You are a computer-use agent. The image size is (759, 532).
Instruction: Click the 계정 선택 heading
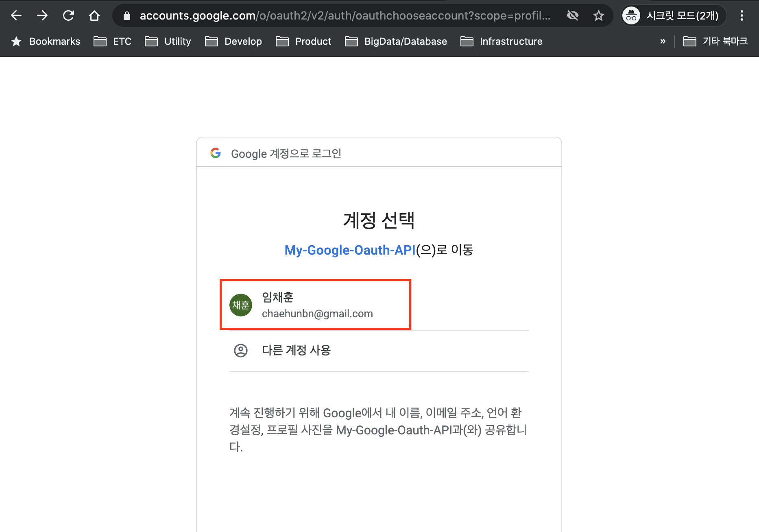[x=379, y=220]
